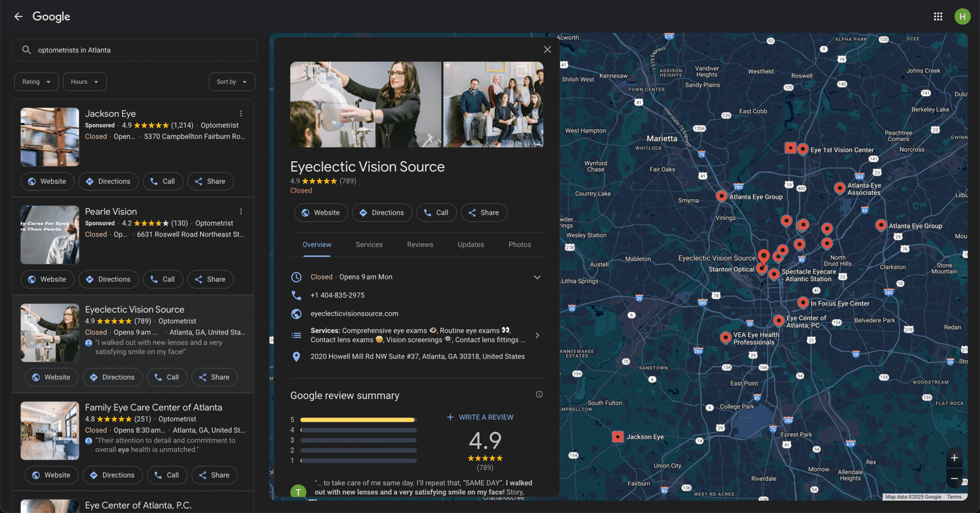Click the Family Eye Care Center listing thumbnail
This screenshot has height=513, width=980.
click(x=50, y=430)
